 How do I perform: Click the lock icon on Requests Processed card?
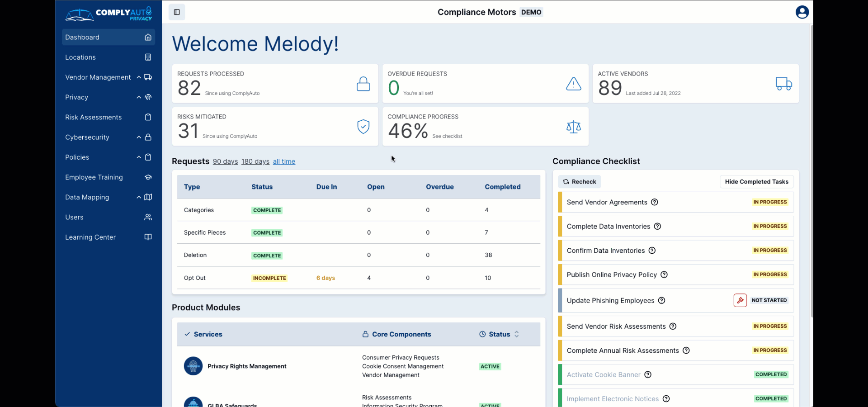363,84
